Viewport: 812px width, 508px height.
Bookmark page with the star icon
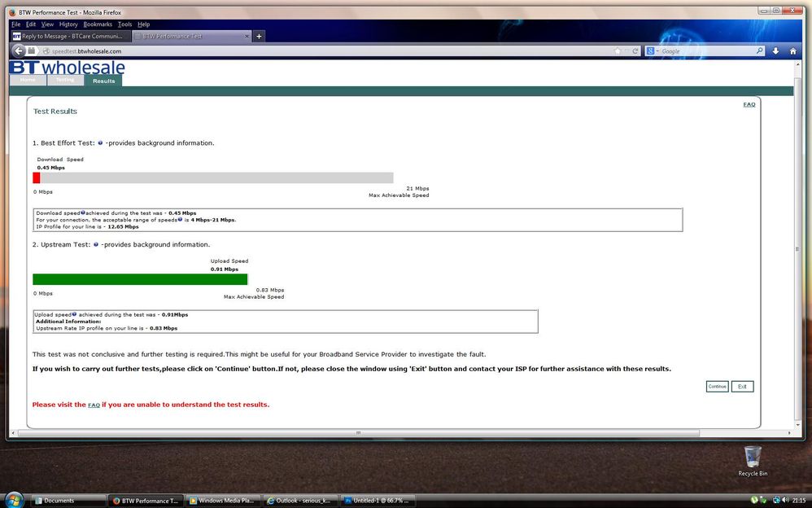coord(618,50)
